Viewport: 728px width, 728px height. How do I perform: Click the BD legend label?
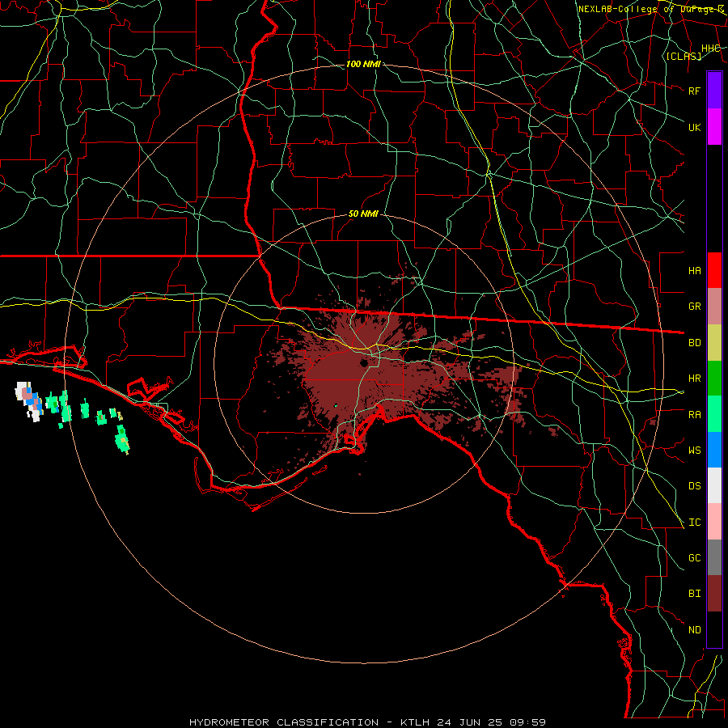[x=694, y=343]
